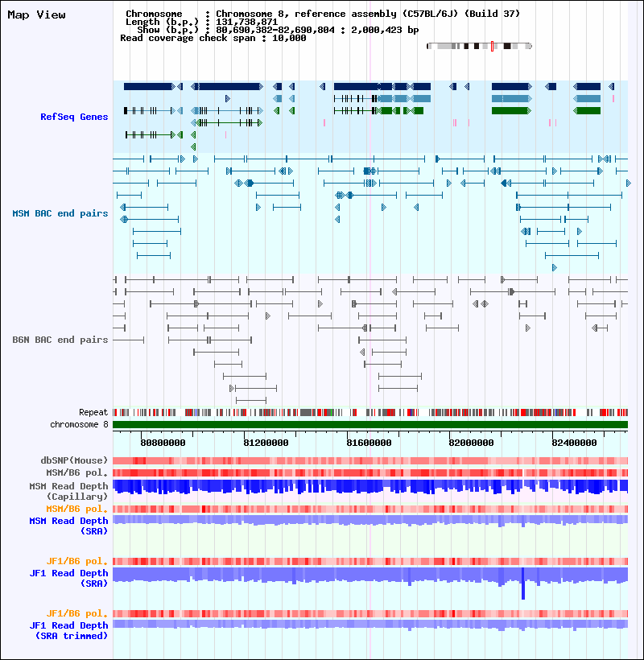This screenshot has height=660, width=644.
Task: Click the Repeat track label
Action: point(93,412)
